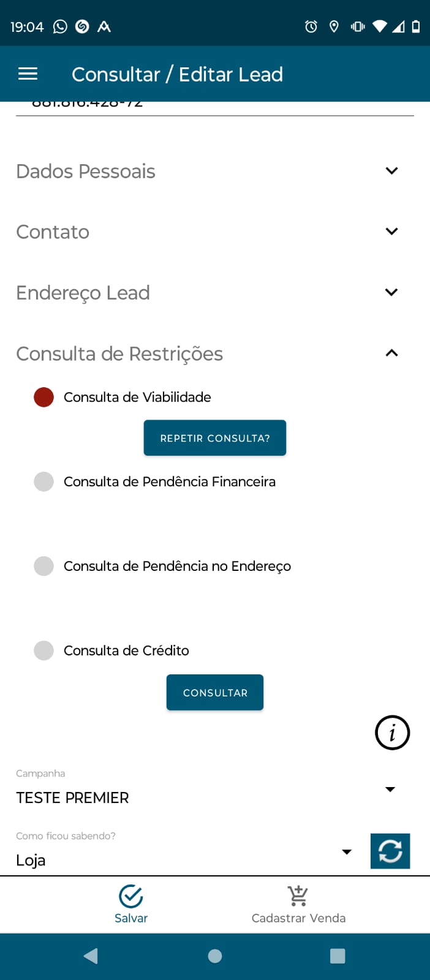Viewport: 430px width, 980px height.
Task: Expand the Dados Pessoais section
Action: pyautogui.click(x=391, y=171)
